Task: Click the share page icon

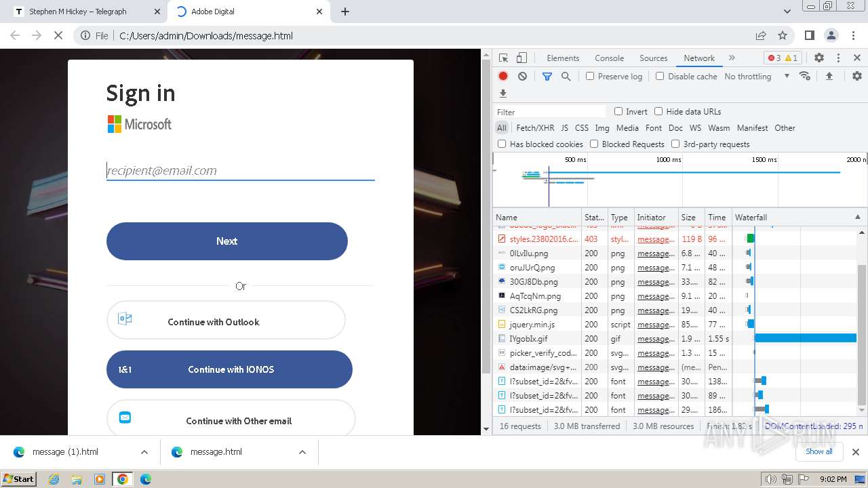Action: (x=761, y=36)
